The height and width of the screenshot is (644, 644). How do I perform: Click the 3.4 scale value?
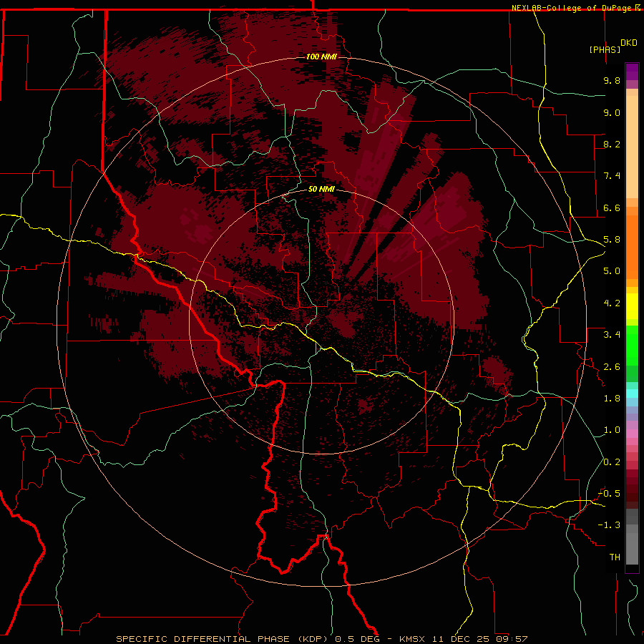pyautogui.click(x=612, y=335)
